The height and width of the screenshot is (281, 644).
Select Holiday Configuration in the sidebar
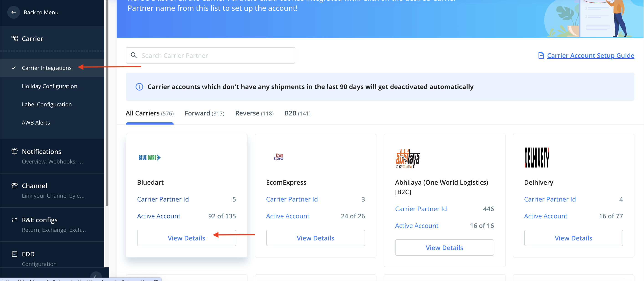click(x=49, y=86)
